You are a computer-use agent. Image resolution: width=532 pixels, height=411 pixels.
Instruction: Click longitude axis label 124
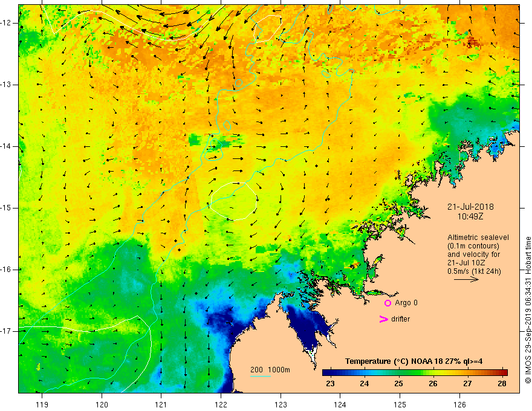(340, 404)
